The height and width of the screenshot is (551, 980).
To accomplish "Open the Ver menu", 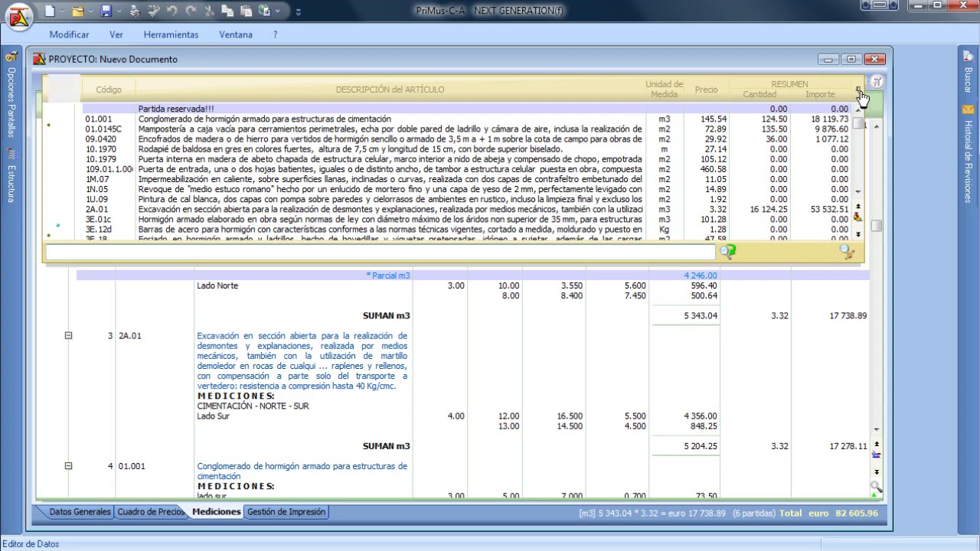I will [x=116, y=34].
